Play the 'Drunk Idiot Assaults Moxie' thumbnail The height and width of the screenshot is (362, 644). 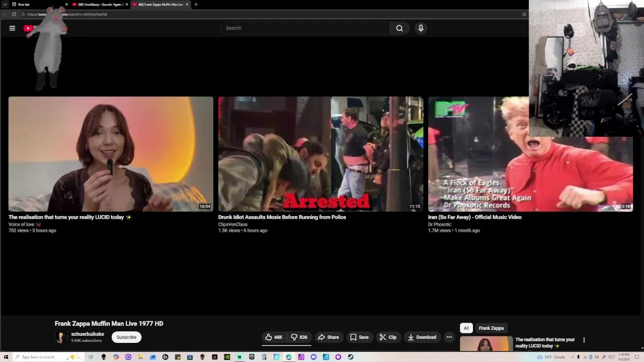tap(320, 154)
